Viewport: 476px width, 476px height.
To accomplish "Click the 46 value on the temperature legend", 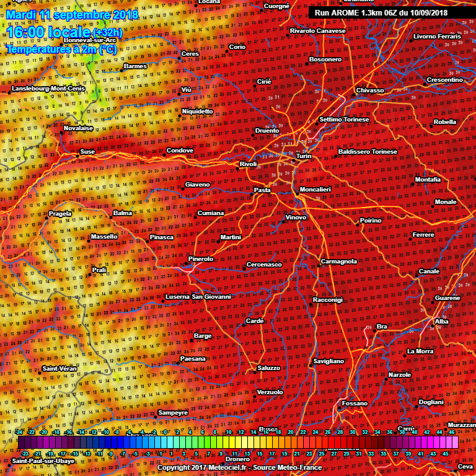I will click(451, 432).
